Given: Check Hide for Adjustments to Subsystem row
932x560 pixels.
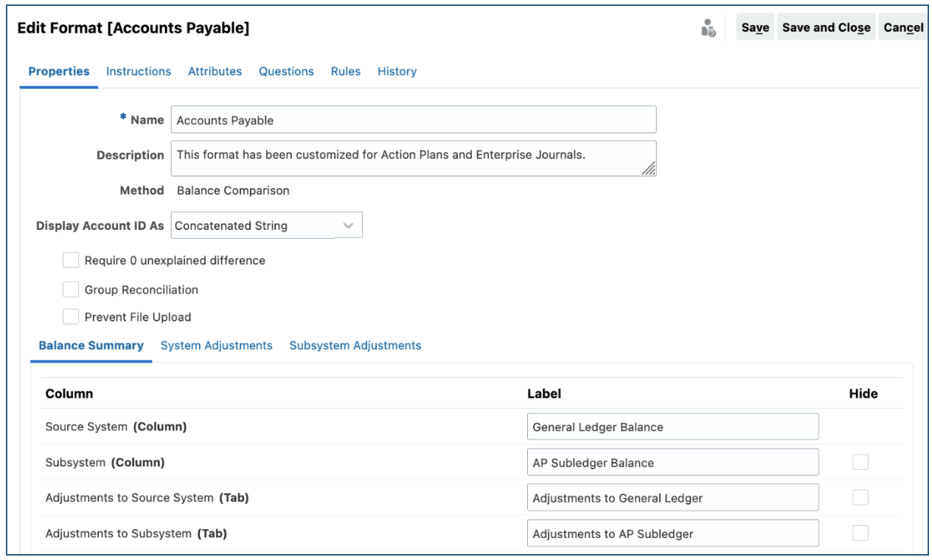Looking at the screenshot, I should pos(860,533).
